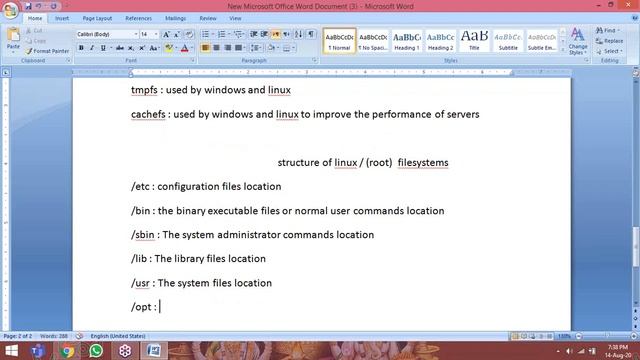Image resolution: width=640 pixels, height=360 pixels.
Task: Toggle Italic formatting
Action: pyautogui.click(x=92, y=48)
